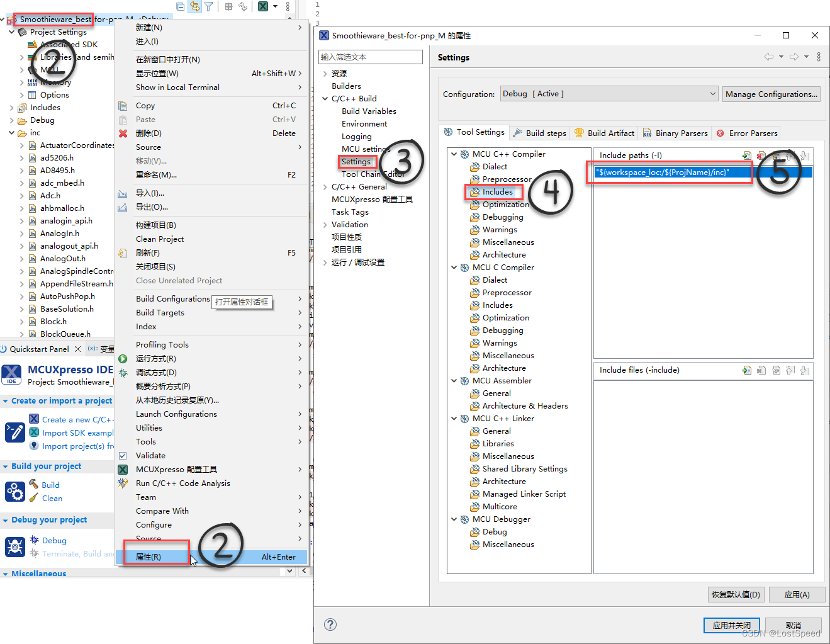Click Import SDK example link
This screenshot has height=644, width=830.
tap(77, 432)
